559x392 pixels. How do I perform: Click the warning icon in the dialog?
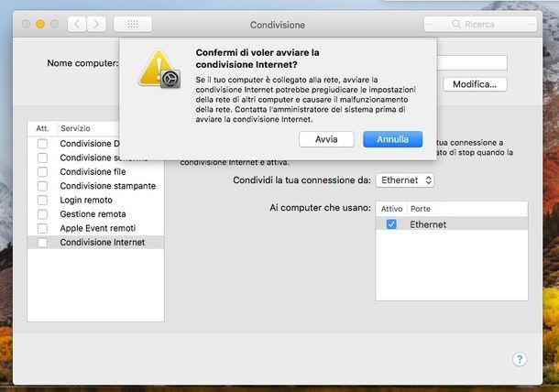click(x=159, y=69)
